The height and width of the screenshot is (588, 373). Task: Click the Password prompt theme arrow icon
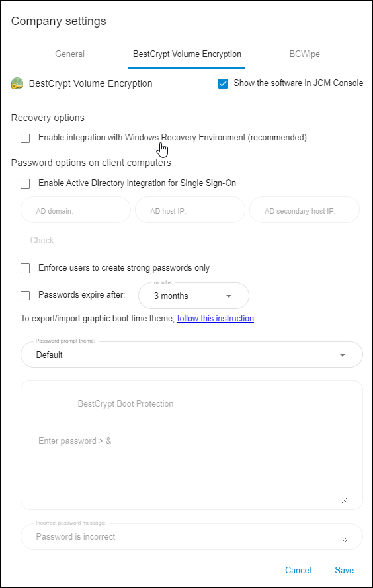(x=343, y=355)
